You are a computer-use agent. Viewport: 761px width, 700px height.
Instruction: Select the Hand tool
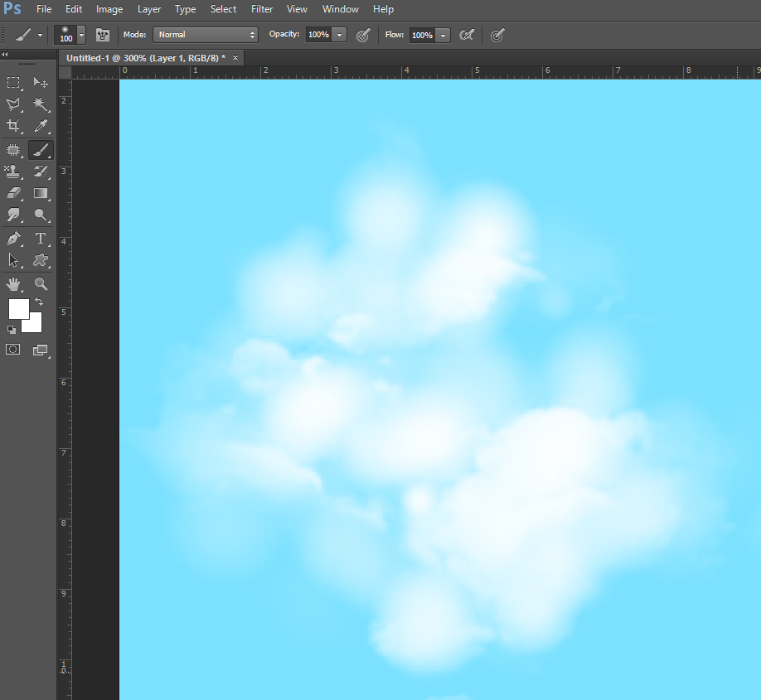tap(13, 284)
